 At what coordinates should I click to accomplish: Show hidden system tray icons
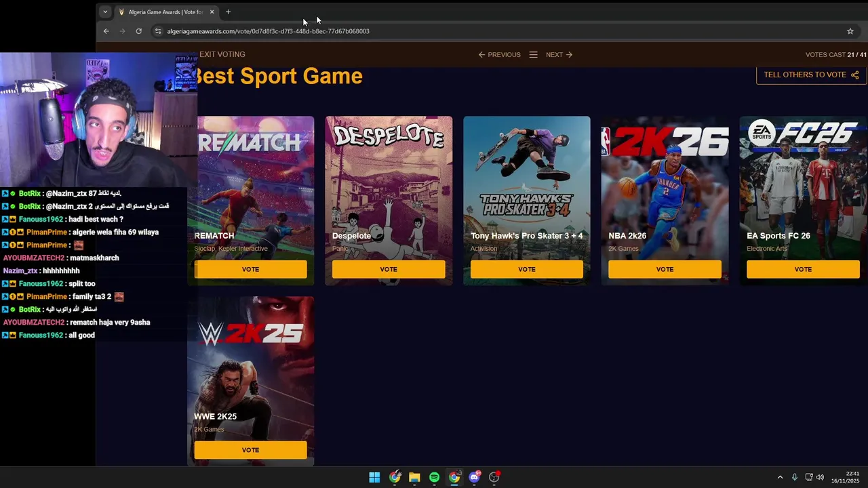point(780,477)
